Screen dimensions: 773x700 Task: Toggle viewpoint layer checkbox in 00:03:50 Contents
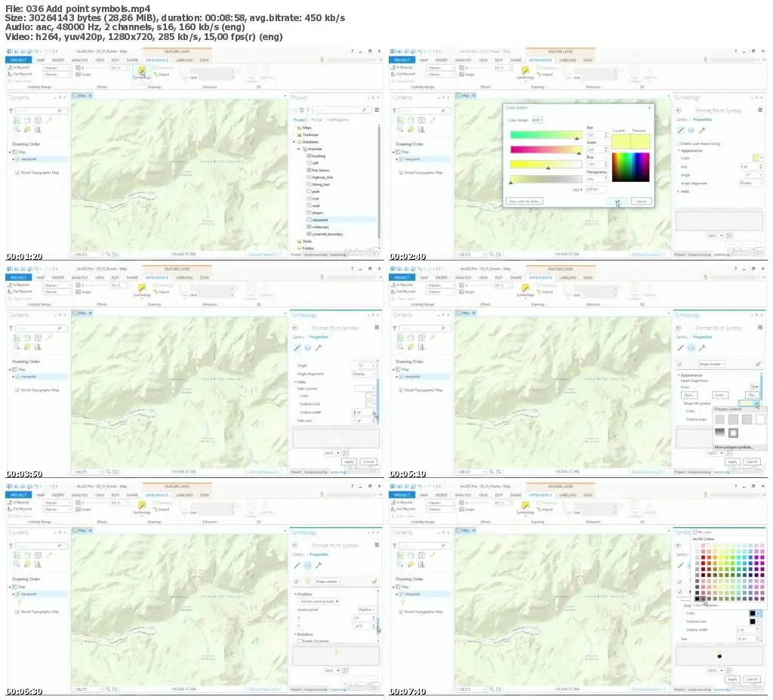pos(17,377)
